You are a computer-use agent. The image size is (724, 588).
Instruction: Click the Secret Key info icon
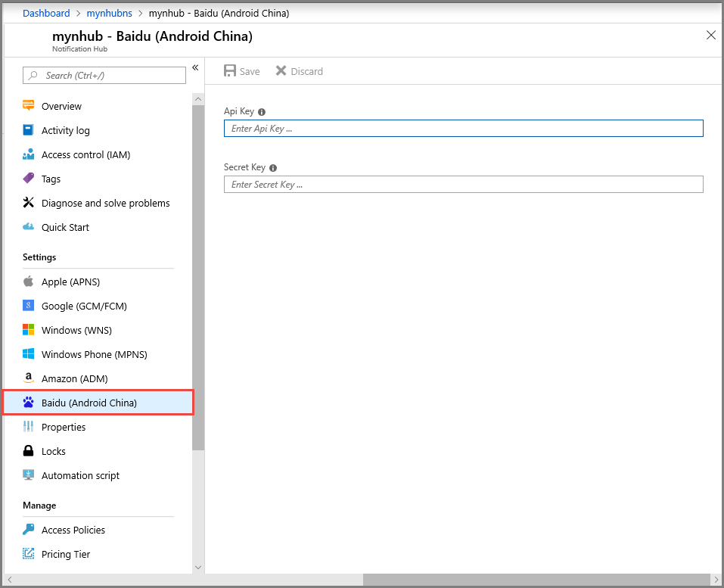pyautogui.click(x=273, y=168)
